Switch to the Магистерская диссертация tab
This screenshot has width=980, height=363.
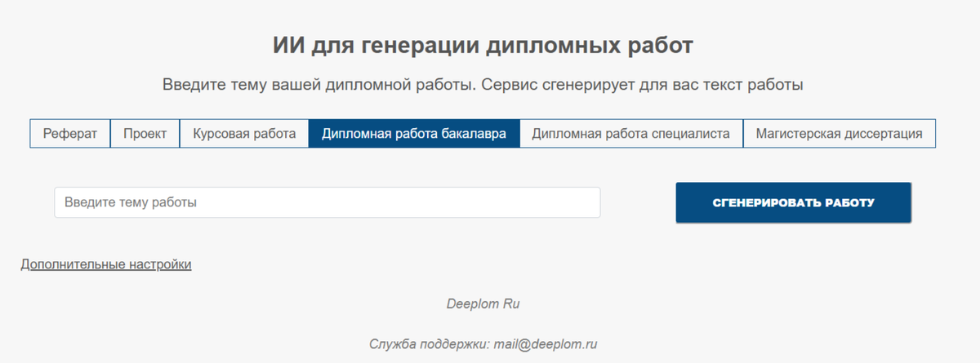840,134
